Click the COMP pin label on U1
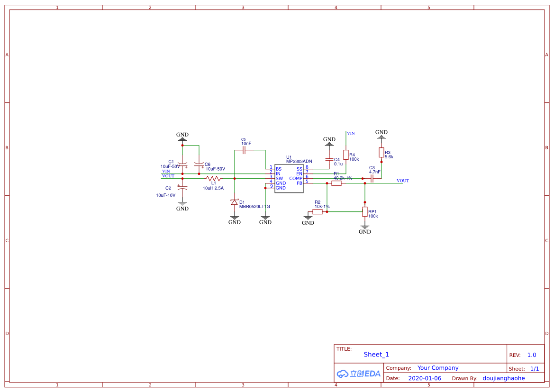 (x=296, y=179)
